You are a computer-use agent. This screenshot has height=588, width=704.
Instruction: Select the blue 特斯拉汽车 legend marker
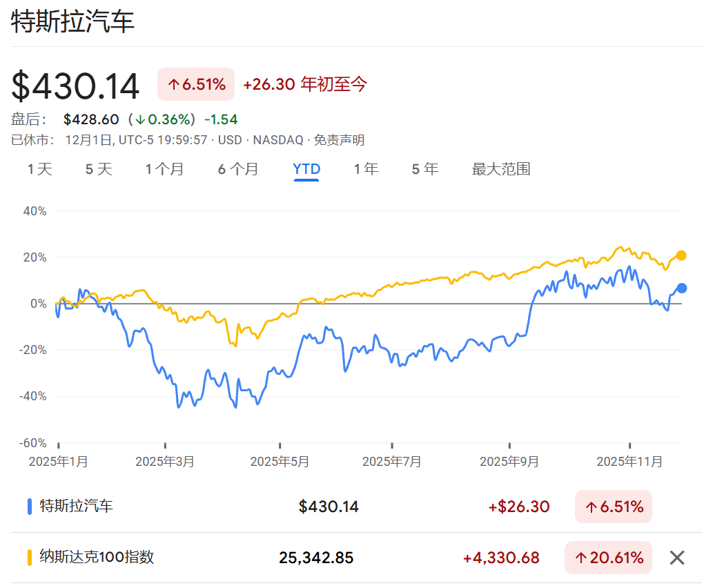(28, 506)
